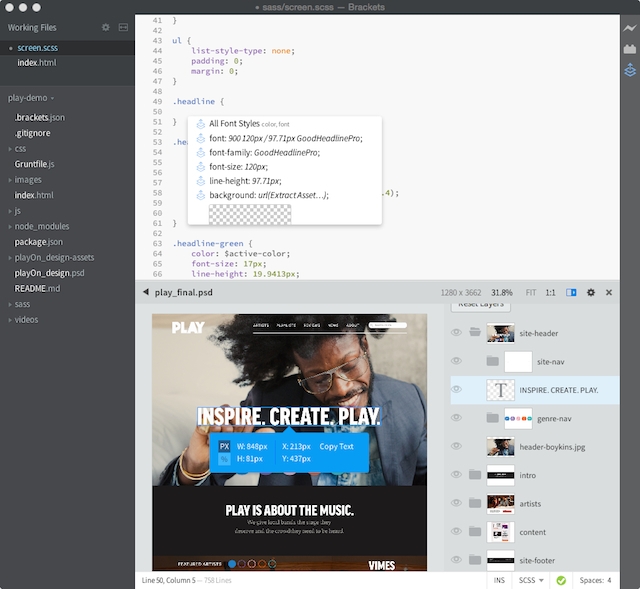Open Extract panel gear settings
The width and height of the screenshot is (640, 589).
point(591,293)
